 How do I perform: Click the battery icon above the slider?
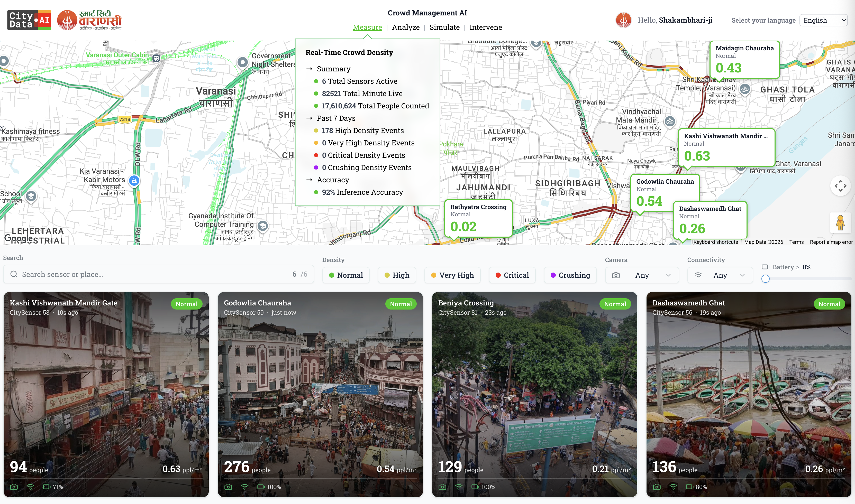point(765,267)
